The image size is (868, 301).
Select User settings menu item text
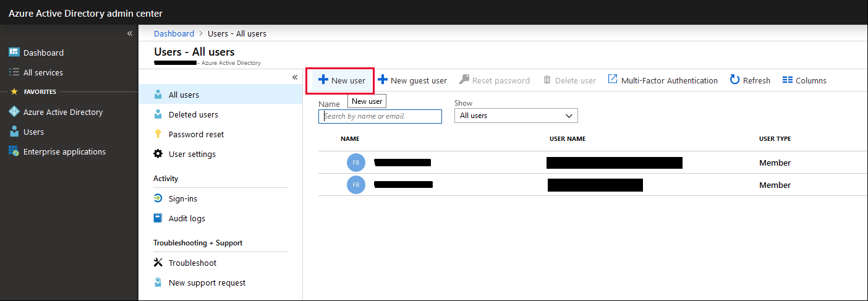click(x=192, y=154)
